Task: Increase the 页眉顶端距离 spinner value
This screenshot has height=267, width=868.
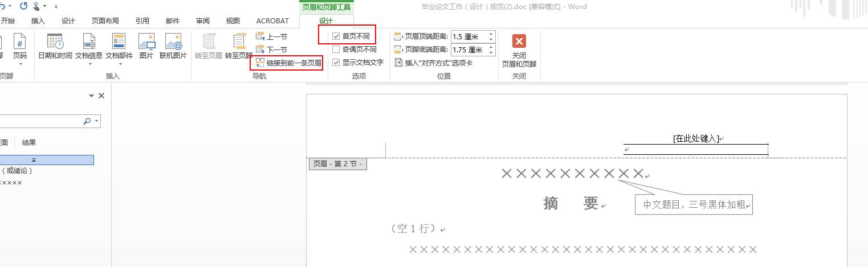Action: pos(491,34)
